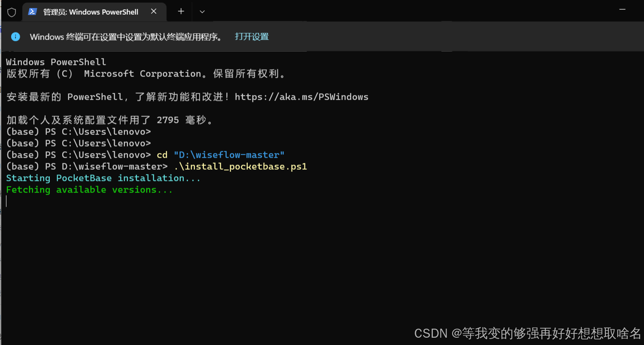This screenshot has width=644, height=345.
Task: Click the Fetching available versions line
Action: point(89,189)
